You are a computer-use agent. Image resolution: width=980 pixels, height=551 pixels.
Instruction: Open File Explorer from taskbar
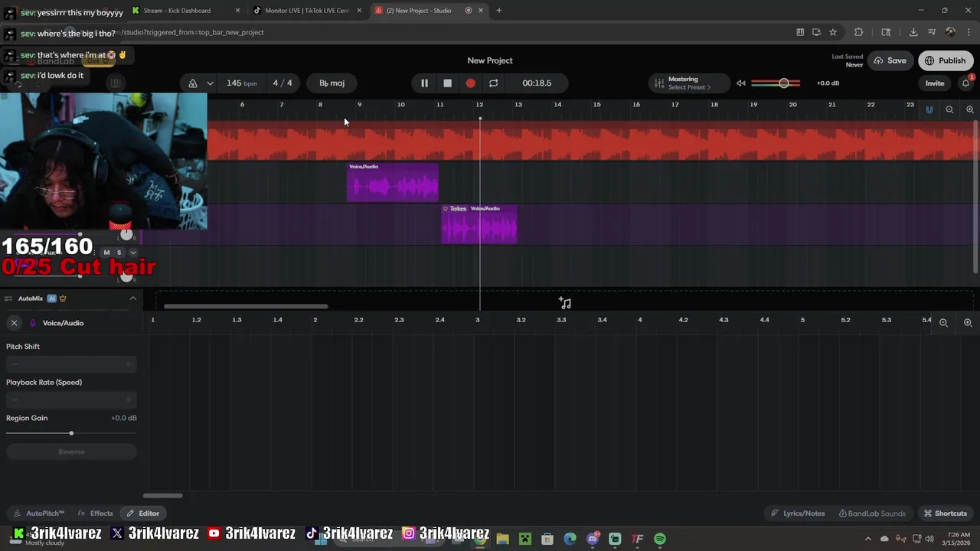click(x=502, y=539)
